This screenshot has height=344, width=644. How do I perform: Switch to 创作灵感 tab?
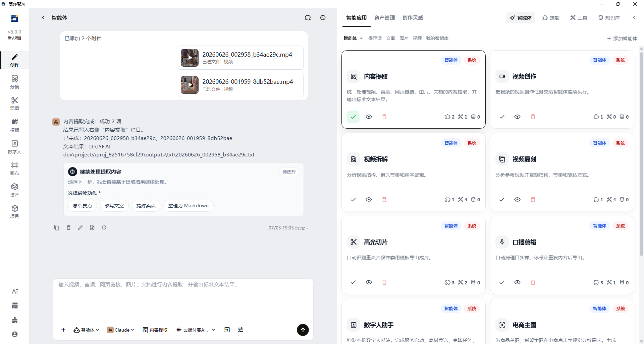413,18
